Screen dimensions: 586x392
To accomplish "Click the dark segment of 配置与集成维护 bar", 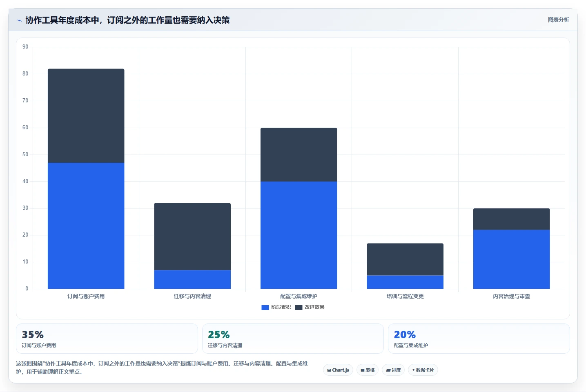I will (x=299, y=155).
